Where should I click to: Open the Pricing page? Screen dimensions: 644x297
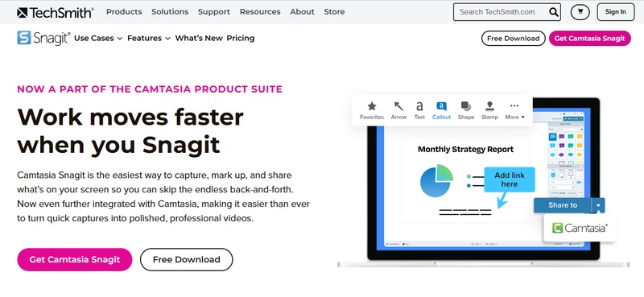[x=241, y=38]
